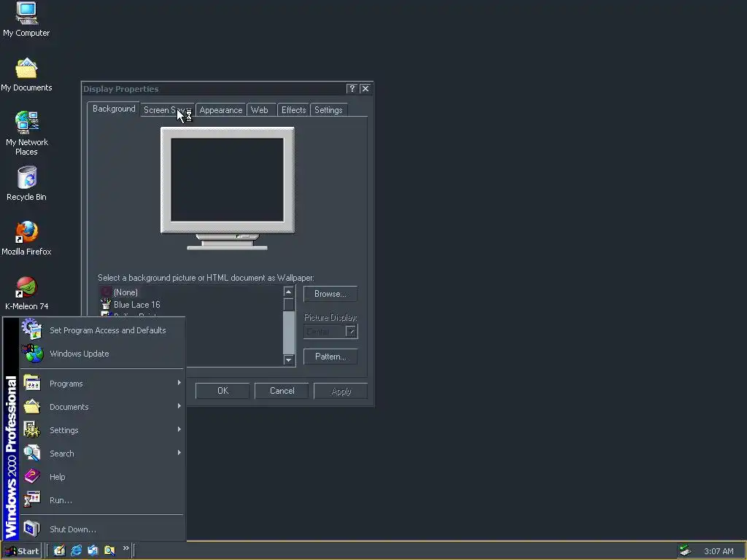Expand Programs submenu in Start menu
747x560 pixels.
tap(101, 384)
